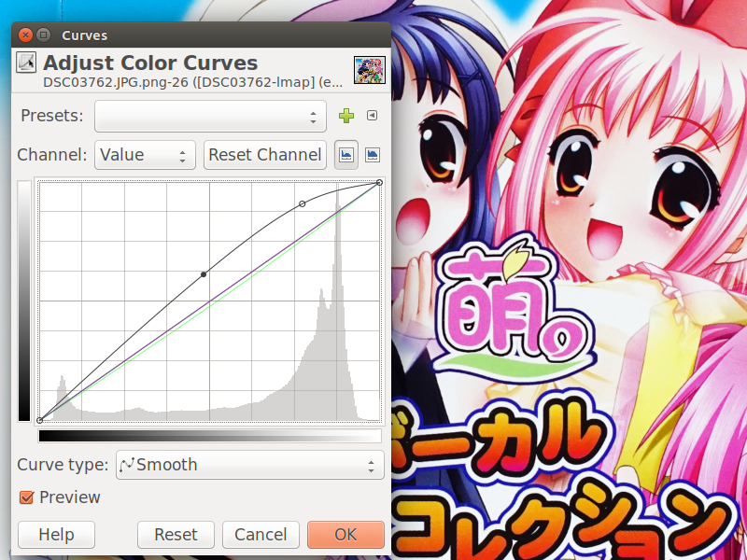Open the Curve type Smooth dropdown
This screenshot has height=560, width=747.
pos(250,465)
